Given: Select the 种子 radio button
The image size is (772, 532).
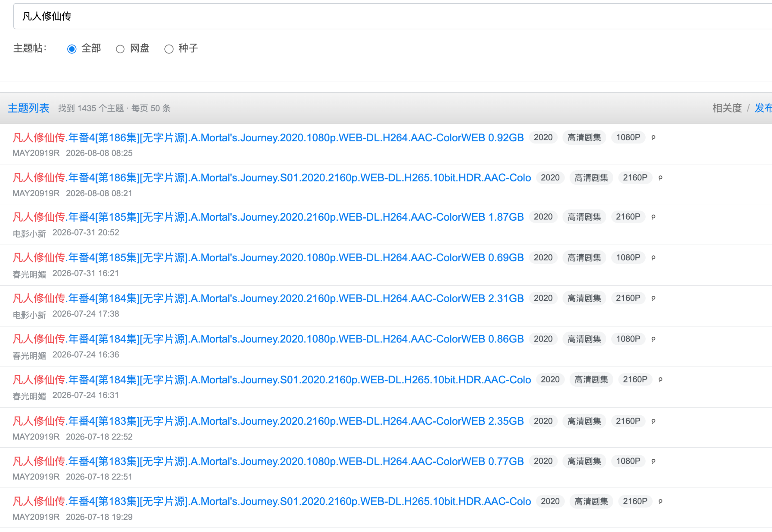Looking at the screenshot, I should [x=169, y=49].
